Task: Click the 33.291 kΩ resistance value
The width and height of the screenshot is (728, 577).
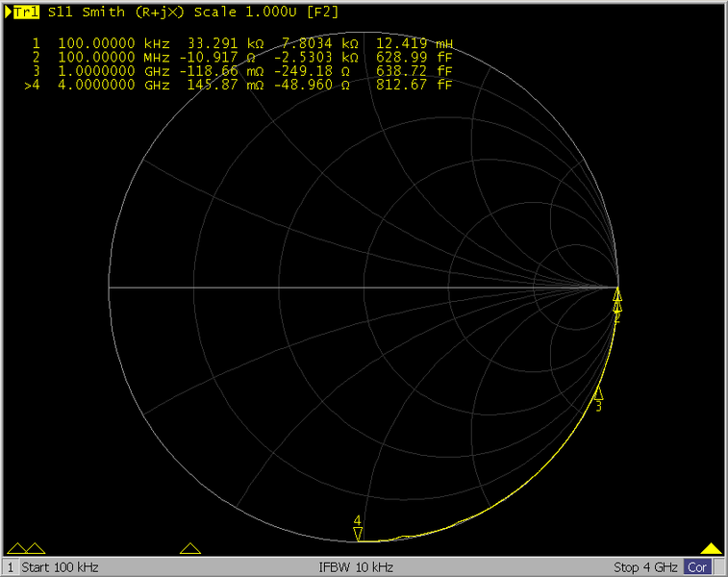Action: [x=226, y=43]
